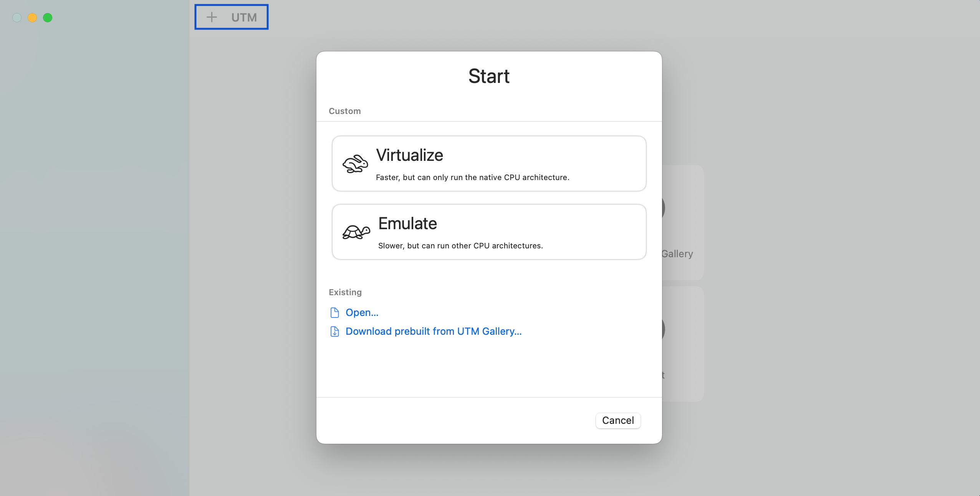The height and width of the screenshot is (496, 980).
Task: Click the download document icon for UTM Gallery
Action: click(x=334, y=331)
